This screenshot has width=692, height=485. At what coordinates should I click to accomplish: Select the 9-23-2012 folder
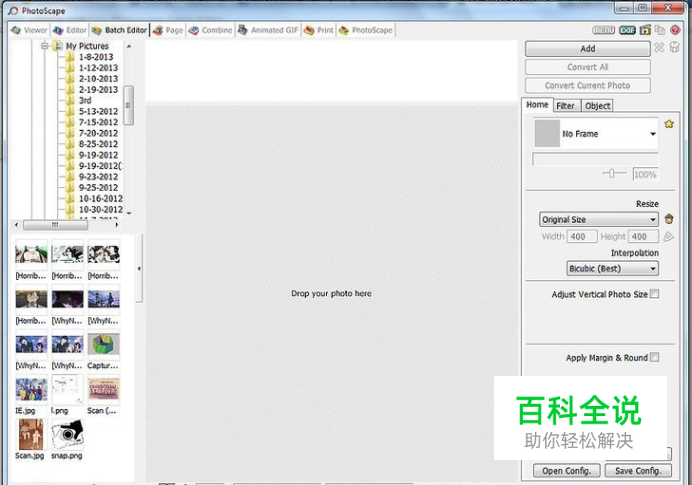(x=98, y=177)
